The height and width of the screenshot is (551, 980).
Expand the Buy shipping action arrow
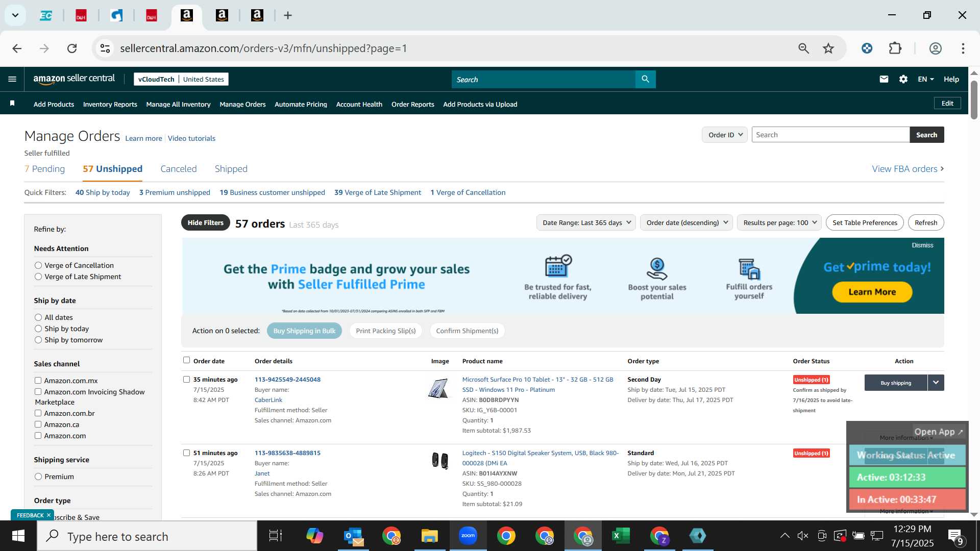(936, 383)
